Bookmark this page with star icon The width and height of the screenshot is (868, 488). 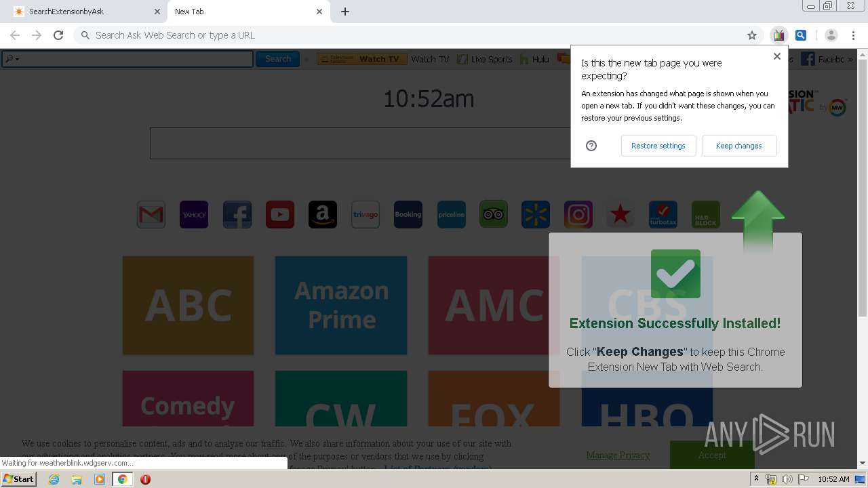[752, 35]
